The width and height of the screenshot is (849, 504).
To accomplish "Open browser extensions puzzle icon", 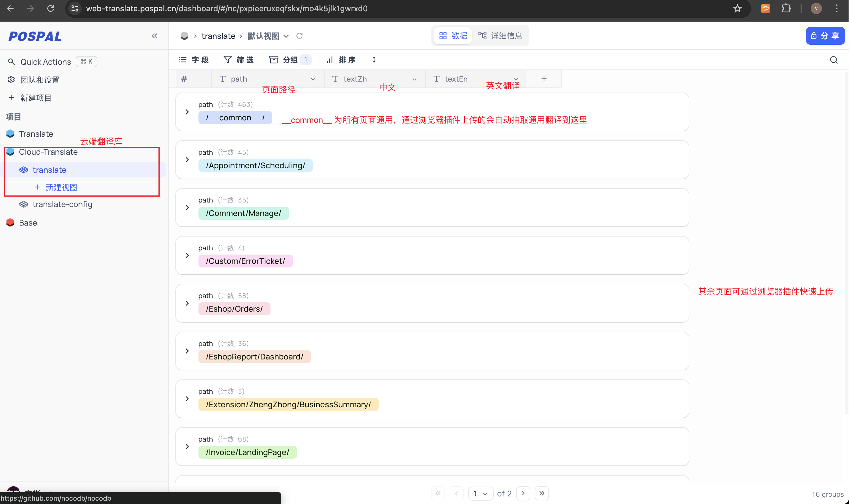I will click(786, 8).
